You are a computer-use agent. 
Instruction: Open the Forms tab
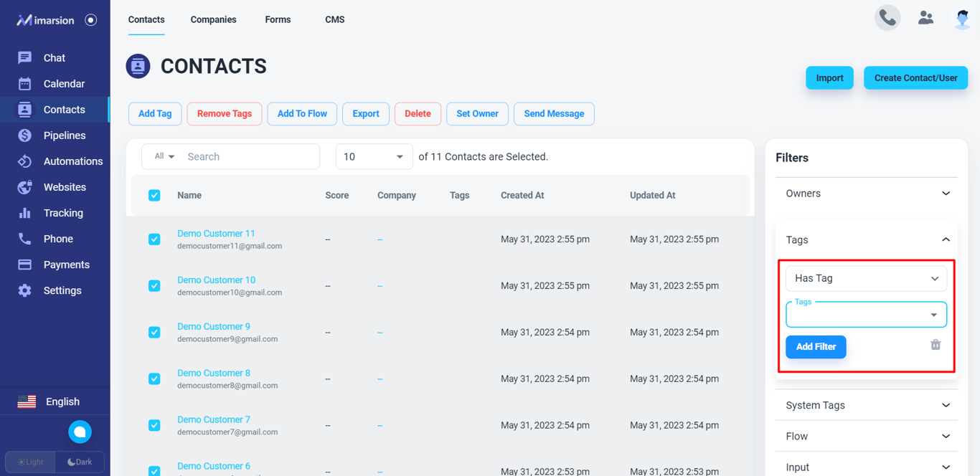(278, 19)
